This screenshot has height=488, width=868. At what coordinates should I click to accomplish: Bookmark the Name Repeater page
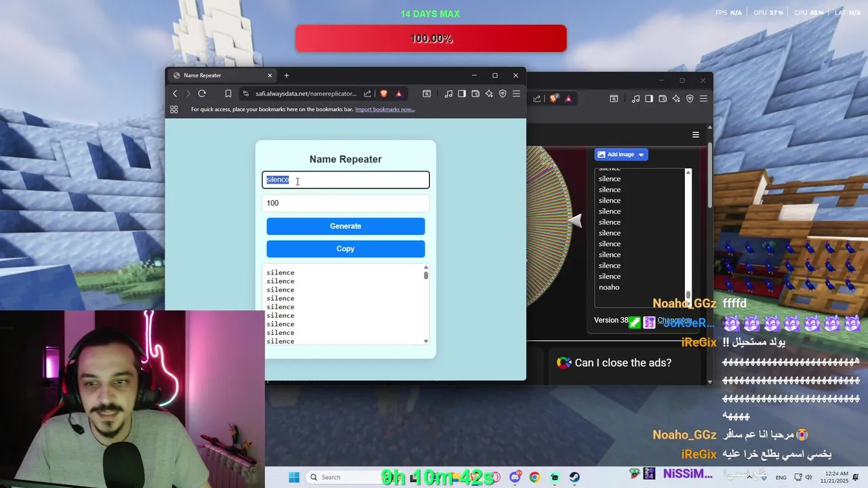pyautogui.click(x=229, y=94)
